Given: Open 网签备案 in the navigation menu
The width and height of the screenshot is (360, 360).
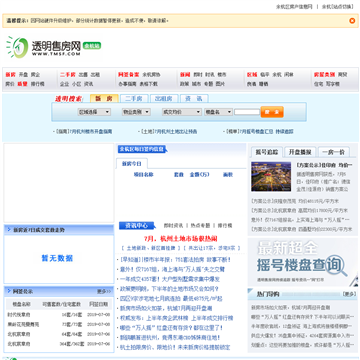Looking at the screenshot, I should [128, 75].
